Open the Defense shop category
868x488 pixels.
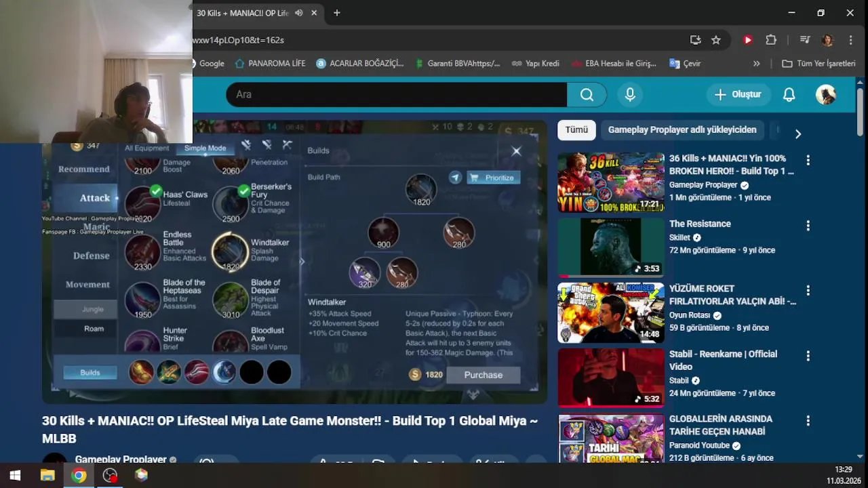92,256
